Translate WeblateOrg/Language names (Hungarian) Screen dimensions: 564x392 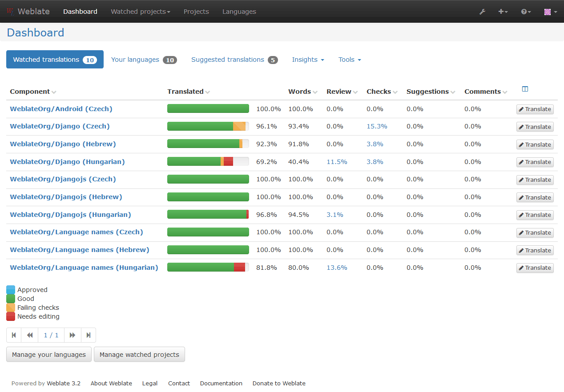[x=535, y=268]
